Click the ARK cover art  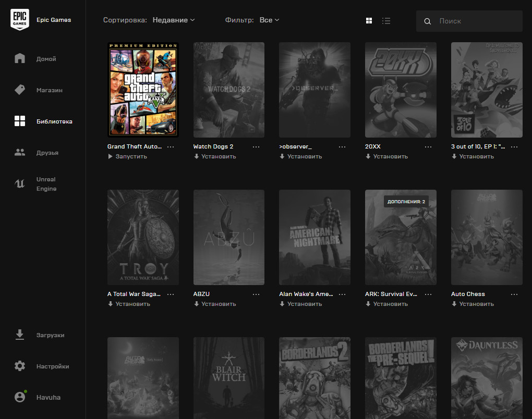[401, 237]
